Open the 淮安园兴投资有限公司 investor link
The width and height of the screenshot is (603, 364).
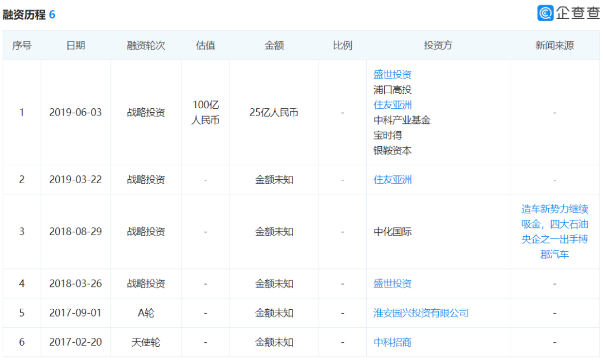[421, 313]
